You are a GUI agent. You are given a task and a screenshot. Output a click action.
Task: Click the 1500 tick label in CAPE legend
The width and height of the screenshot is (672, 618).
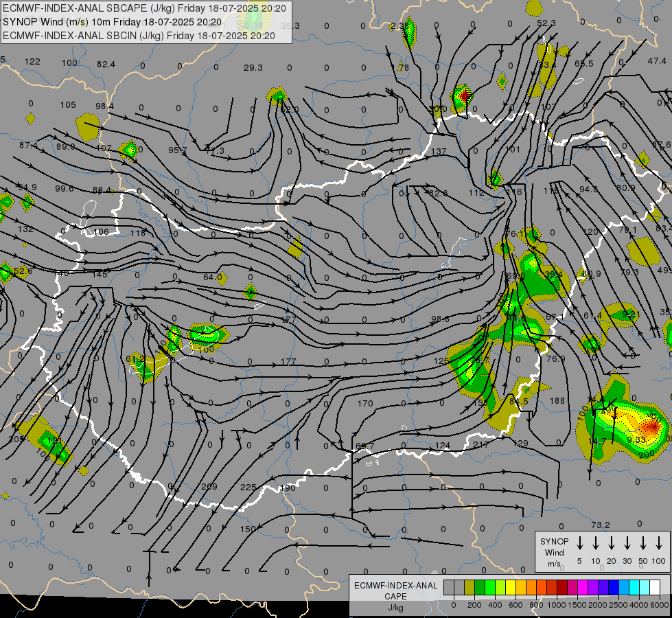coord(577,605)
